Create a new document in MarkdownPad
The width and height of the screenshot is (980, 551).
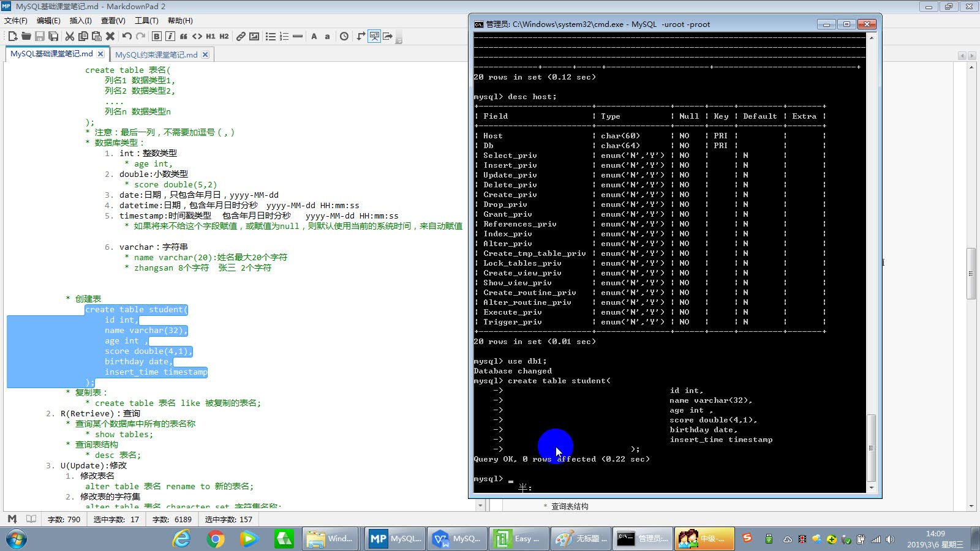pyautogui.click(x=12, y=36)
